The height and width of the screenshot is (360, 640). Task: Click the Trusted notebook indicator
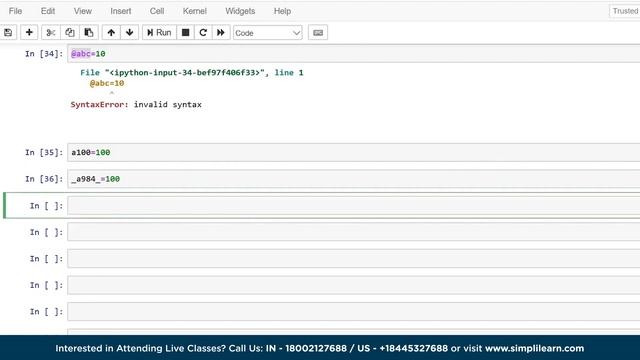(x=625, y=11)
